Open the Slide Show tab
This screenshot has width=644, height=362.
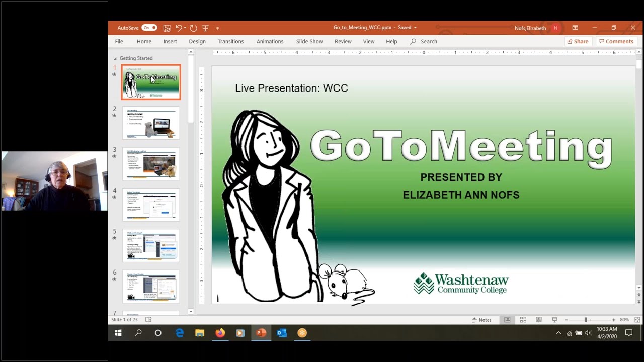[x=309, y=41]
